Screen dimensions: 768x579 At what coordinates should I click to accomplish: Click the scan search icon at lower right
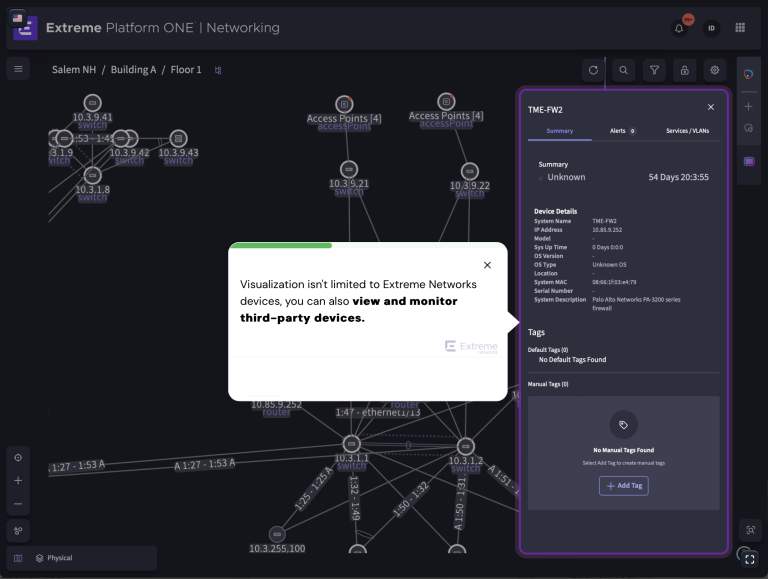point(750,530)
